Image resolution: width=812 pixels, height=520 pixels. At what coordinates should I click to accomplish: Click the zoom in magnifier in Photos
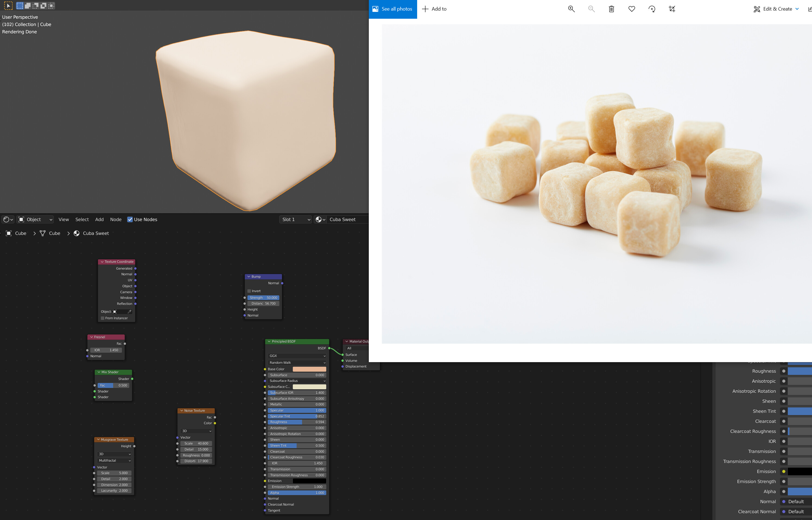(571, 9)
